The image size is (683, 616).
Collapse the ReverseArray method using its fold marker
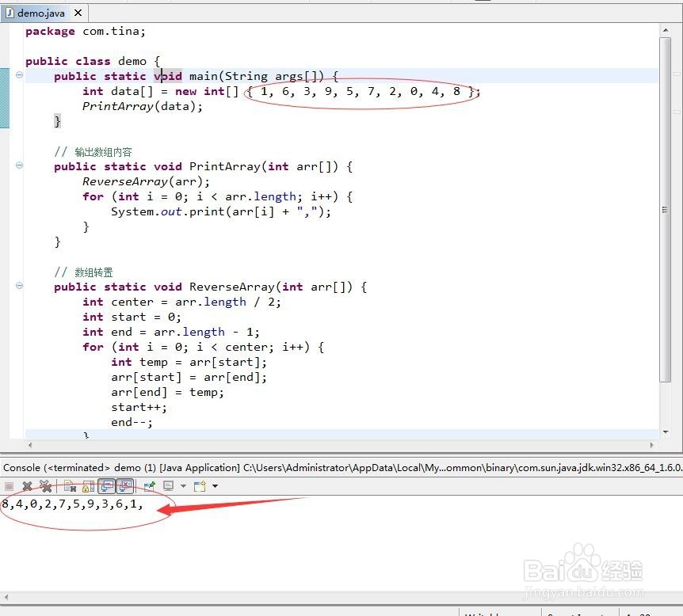19,286
